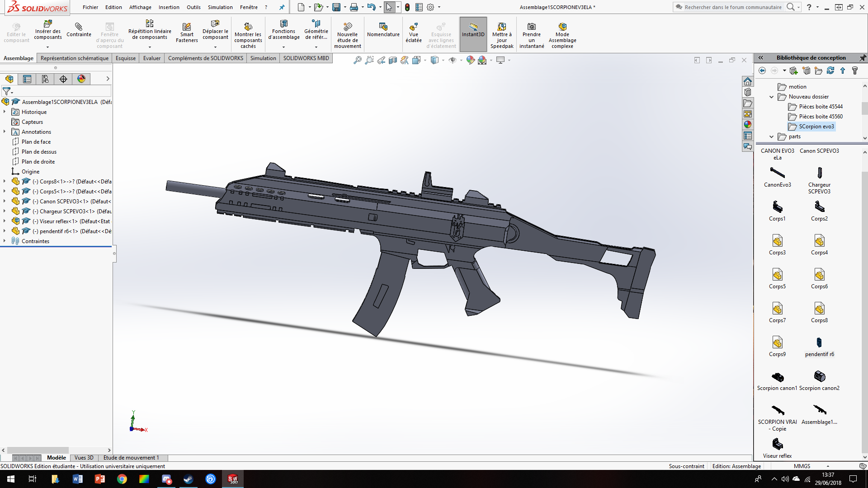The image size is (868, 488).
Task: Switch to SOLIDWORKS MBD tab
Action: [306, 58]
